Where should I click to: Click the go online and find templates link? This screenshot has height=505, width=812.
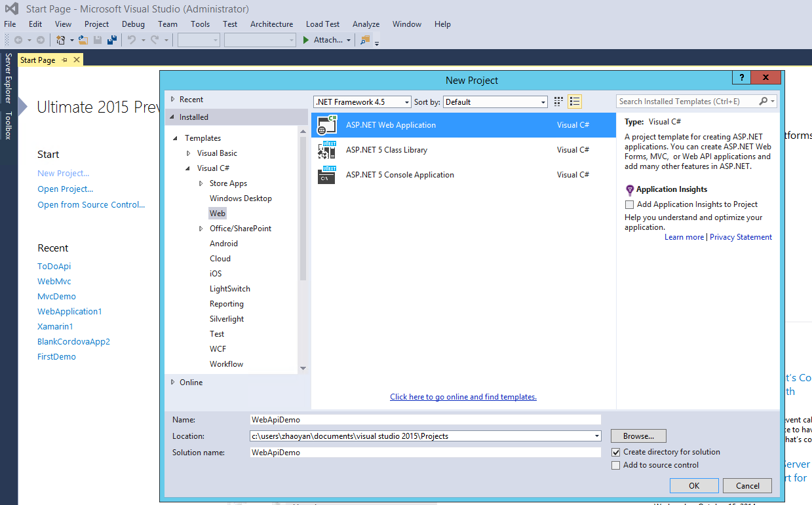coord(463,397)
